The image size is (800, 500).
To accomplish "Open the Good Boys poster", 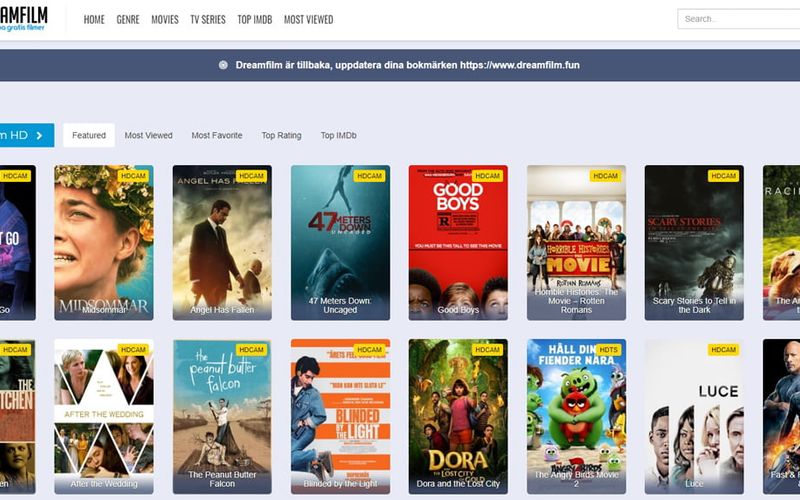I will (458, 242).
